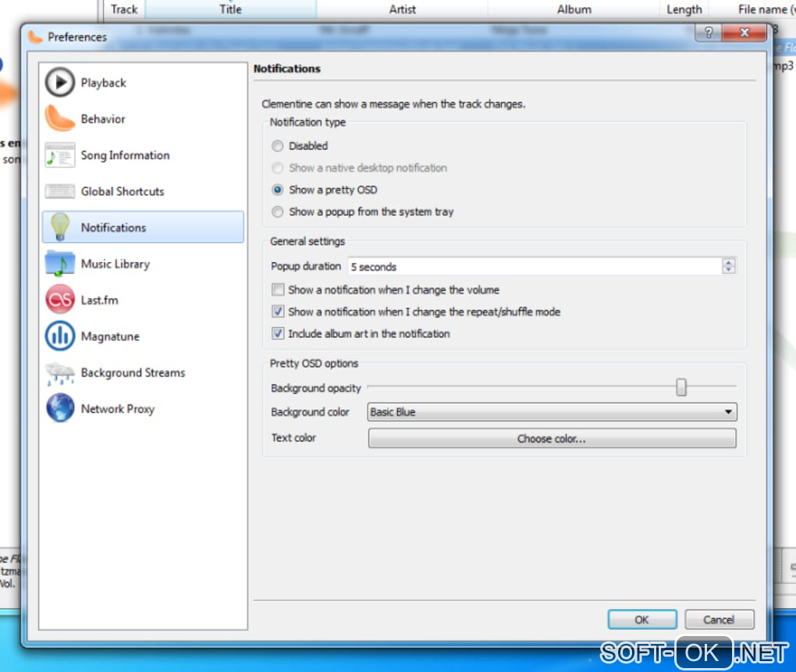Sort playlist by Track column
The image size is (796, 672).
[x=124, y=9]
